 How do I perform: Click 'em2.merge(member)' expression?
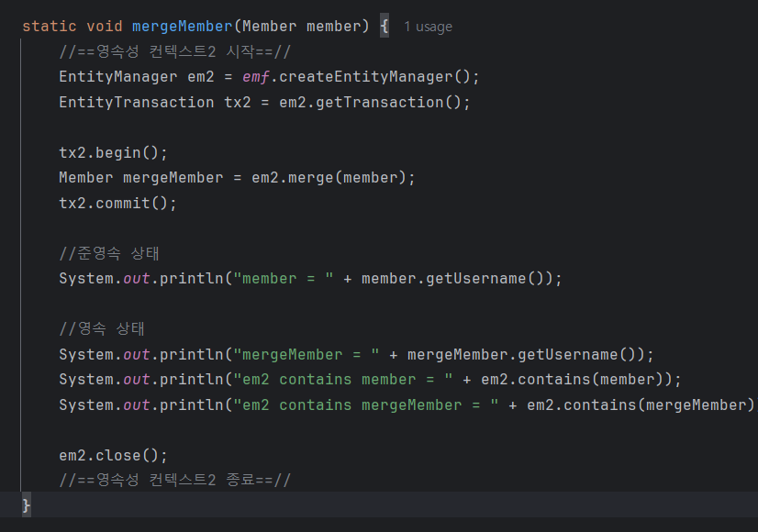(329, 178)
